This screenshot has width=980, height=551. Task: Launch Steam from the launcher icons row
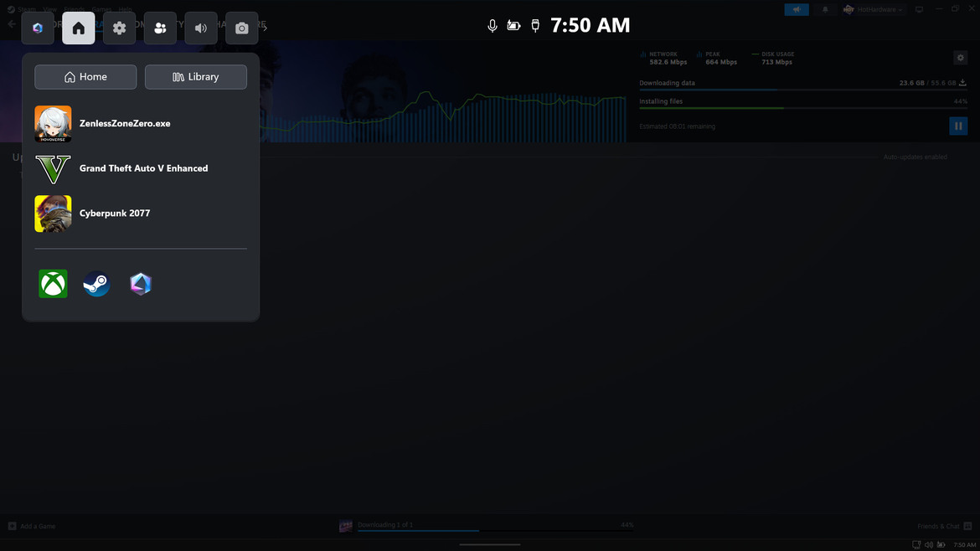[96, 284]
